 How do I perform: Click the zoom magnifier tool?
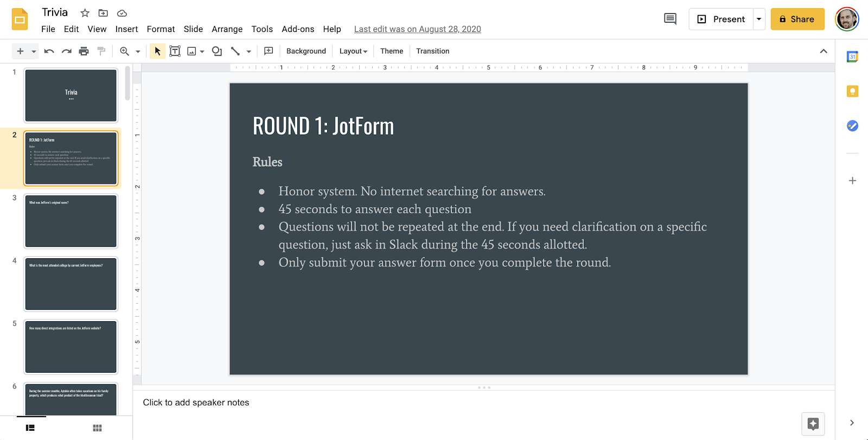click(124, 51)
